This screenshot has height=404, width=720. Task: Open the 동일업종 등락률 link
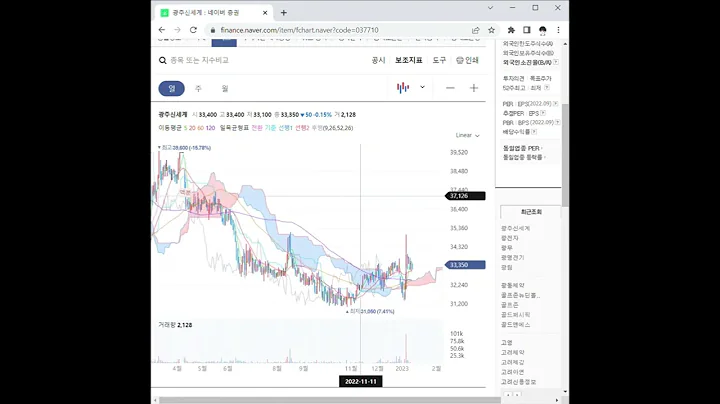click(523, 157)
